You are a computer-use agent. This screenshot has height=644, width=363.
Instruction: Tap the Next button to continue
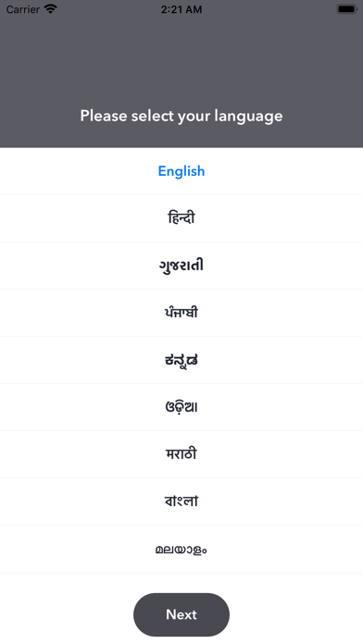(181, 614)
